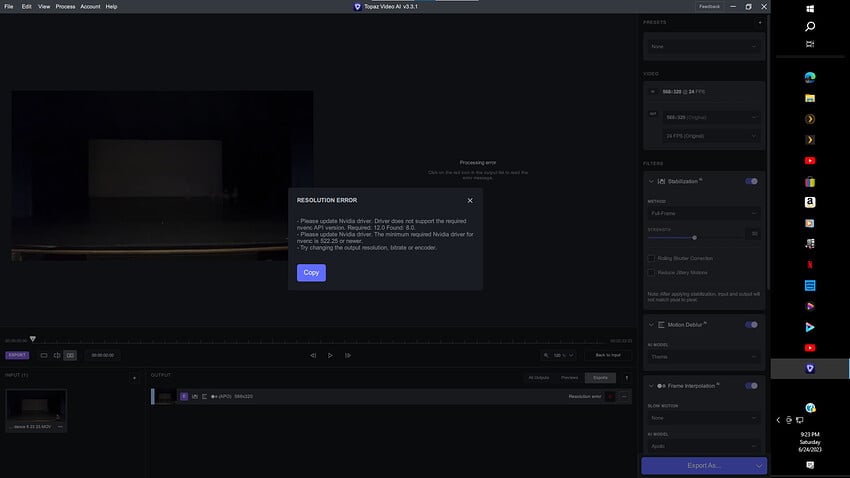Switch to the Previews output tab
Screen dimensions: 850x478
(569, 377)
